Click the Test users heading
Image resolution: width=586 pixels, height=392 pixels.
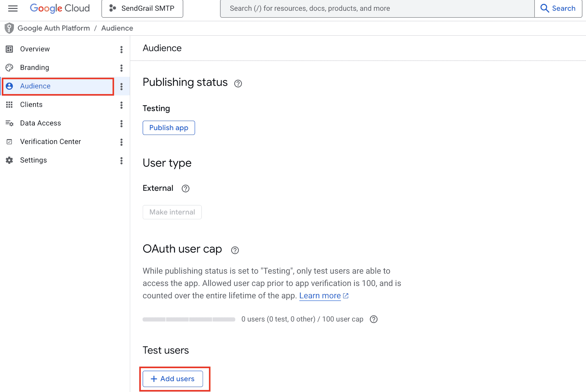[x=166, y=350]
